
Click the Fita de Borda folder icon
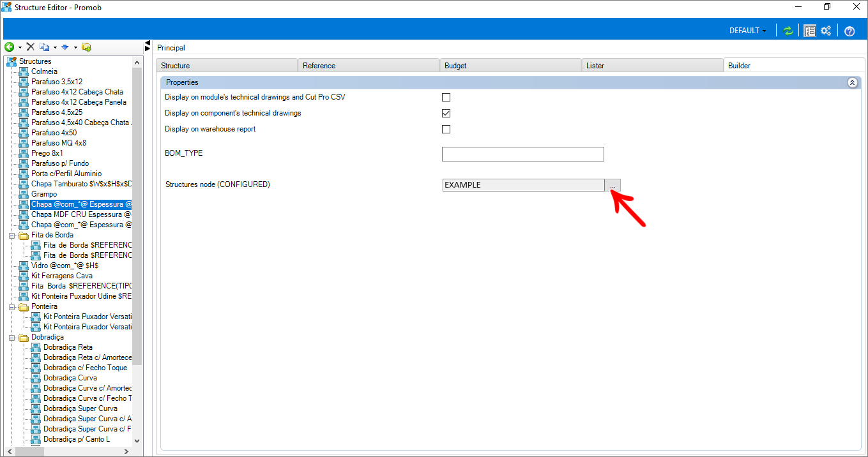pyautogui.click(x=24, y=235)
